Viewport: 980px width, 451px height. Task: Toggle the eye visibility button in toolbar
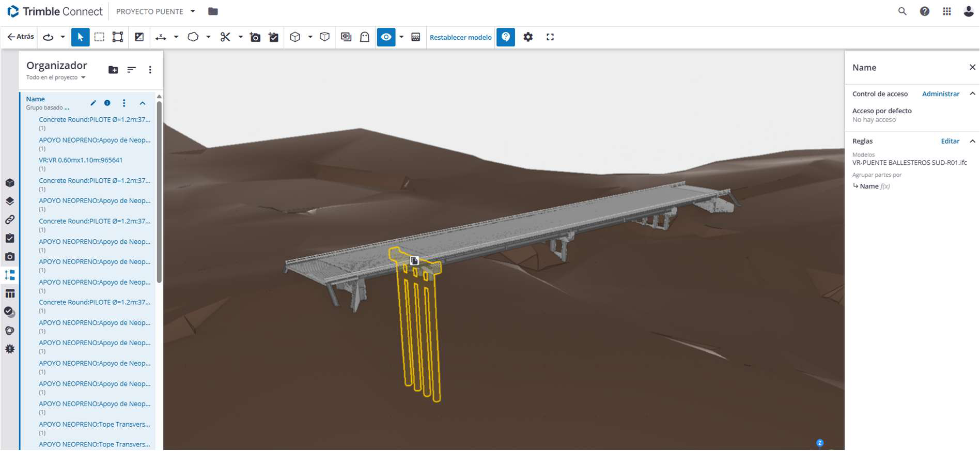(386, 37)
